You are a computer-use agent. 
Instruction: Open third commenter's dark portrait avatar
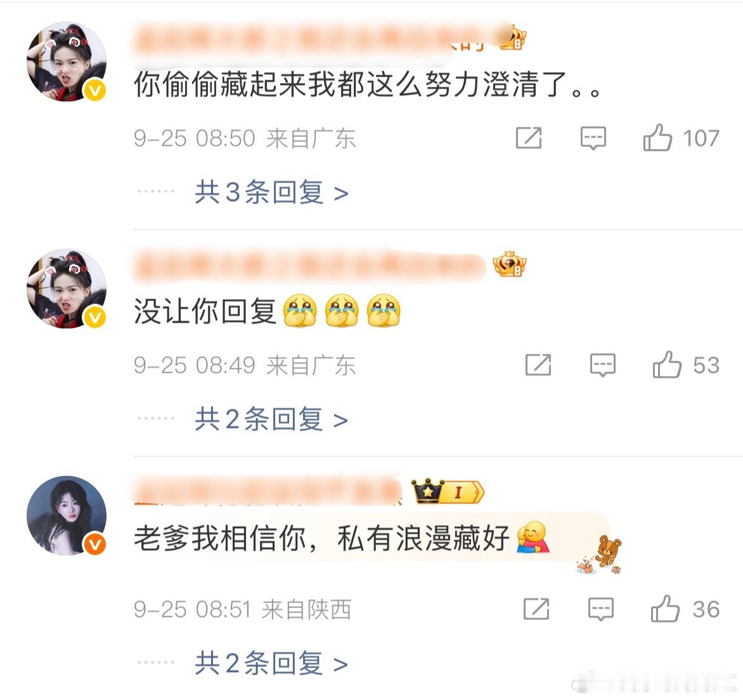tap(67, 515)
